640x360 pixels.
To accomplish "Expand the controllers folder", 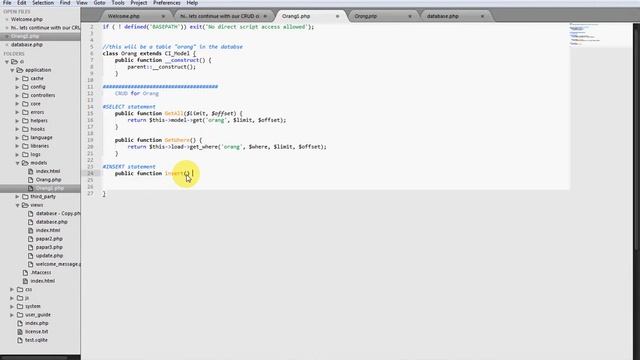I will click(x=17, y=96).
